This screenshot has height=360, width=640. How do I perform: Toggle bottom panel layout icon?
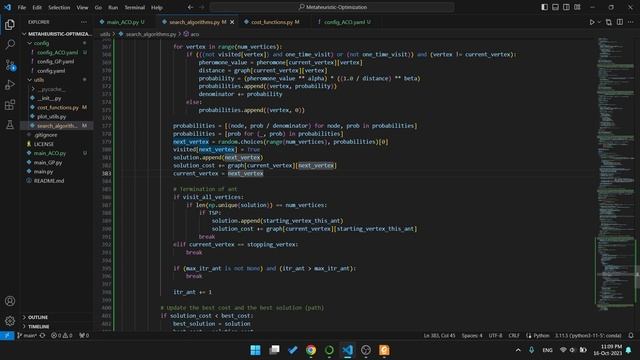point(556,7)
